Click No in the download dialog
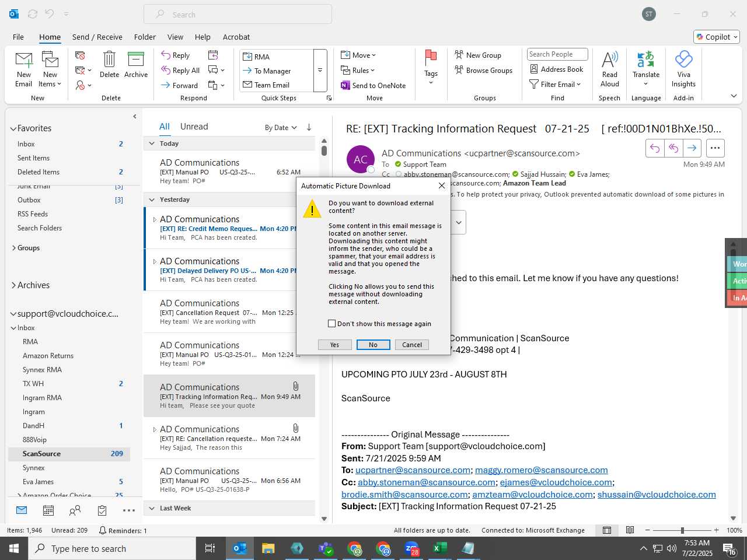 click(x=373, y=345)
